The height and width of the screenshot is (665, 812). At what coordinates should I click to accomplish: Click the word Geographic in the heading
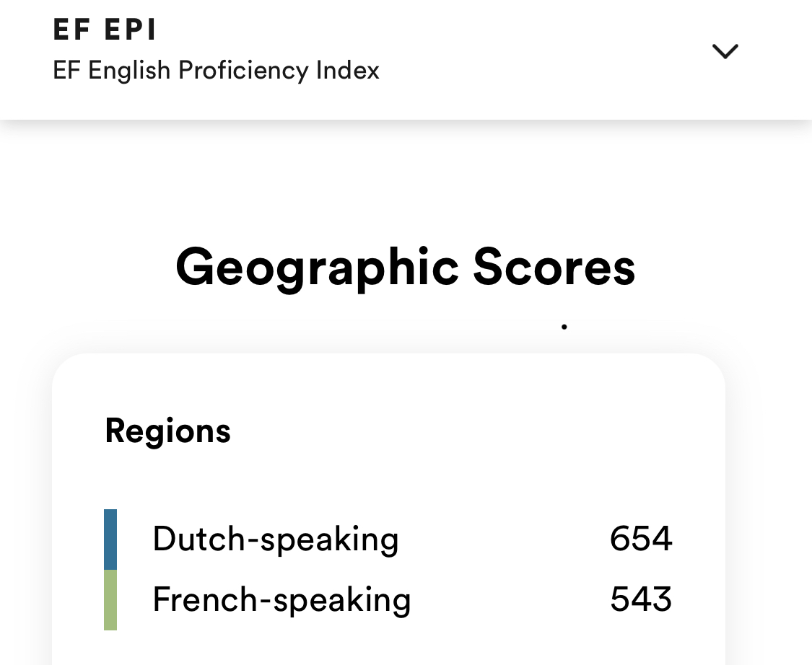317,268
